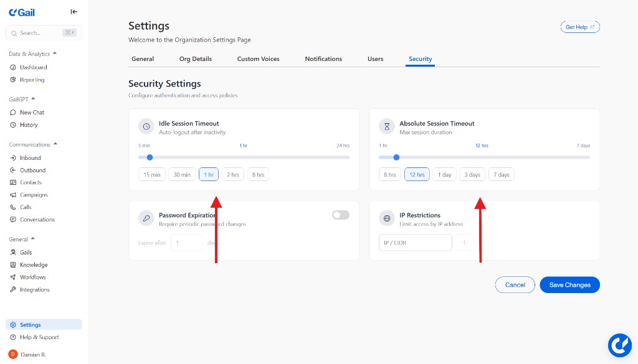Select the 1 hr idle timeout option
The width and height of the screenshot is (638, 364).
(209, 175)
